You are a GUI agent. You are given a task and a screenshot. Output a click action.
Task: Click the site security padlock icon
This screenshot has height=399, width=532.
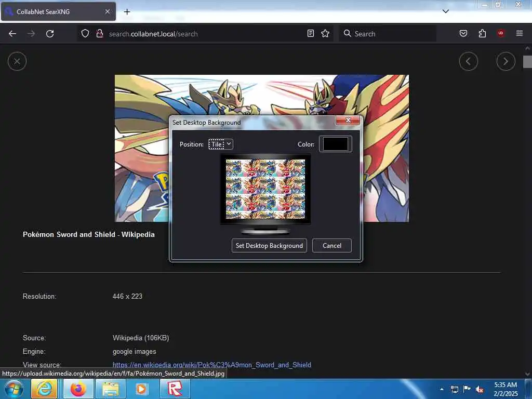pyautogui.click(x=100, y=34)
